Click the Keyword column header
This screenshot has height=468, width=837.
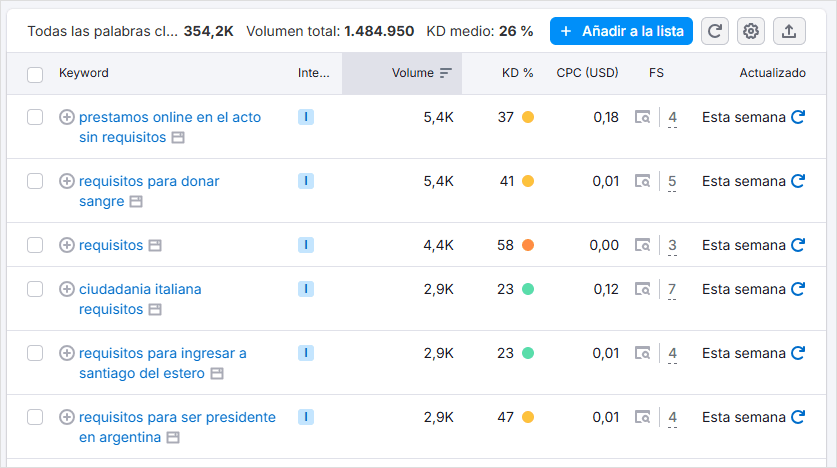pos(84,73)
